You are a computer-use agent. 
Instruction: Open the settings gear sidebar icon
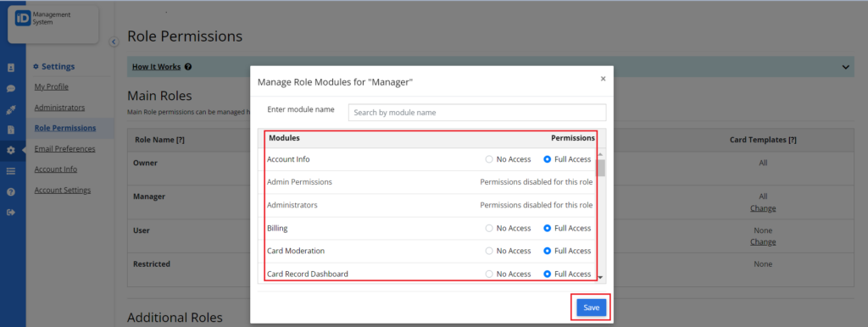point(10,150)
